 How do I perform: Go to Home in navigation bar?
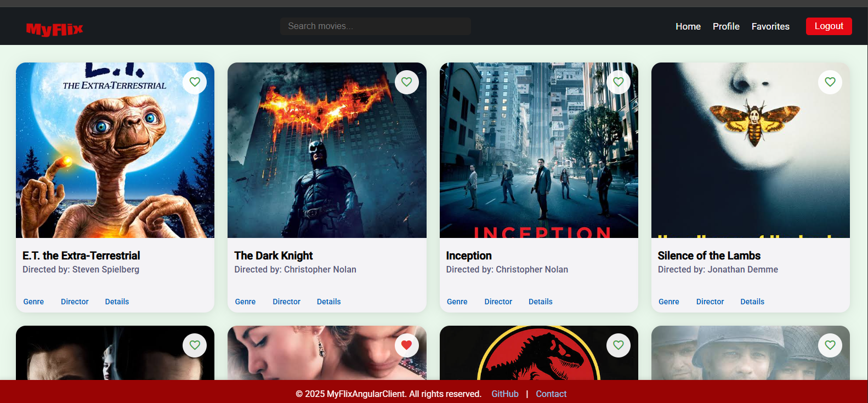coord(688,26)
